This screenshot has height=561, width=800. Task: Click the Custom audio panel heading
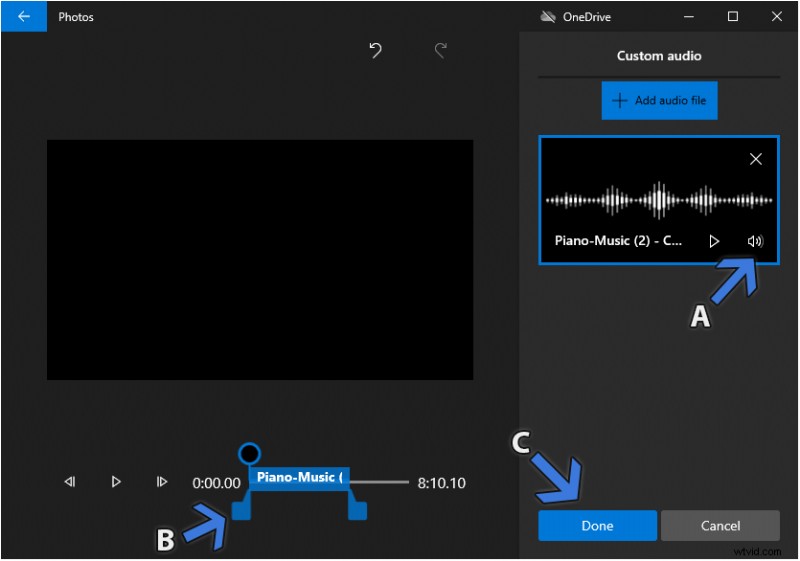[659, 56]
